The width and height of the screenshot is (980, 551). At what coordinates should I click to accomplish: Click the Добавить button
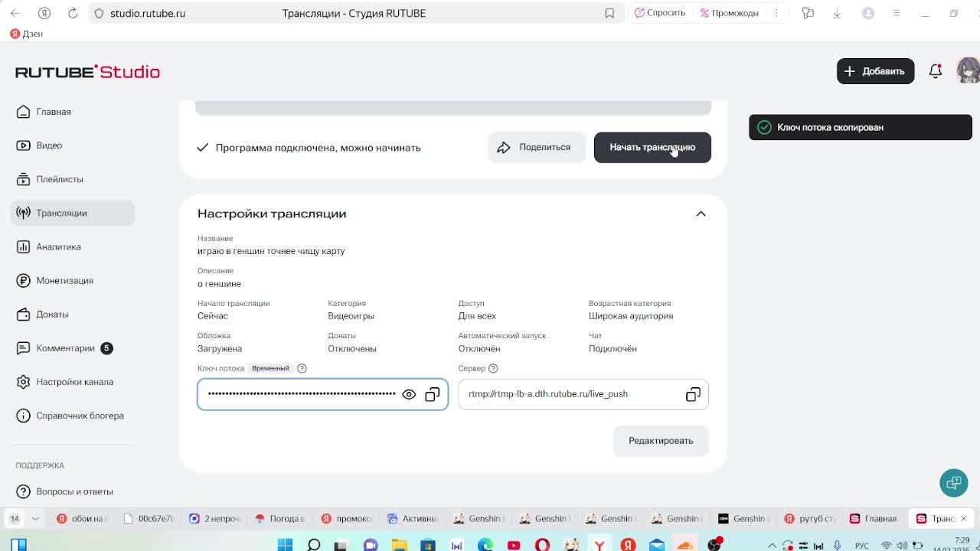[x=875, y=71]
